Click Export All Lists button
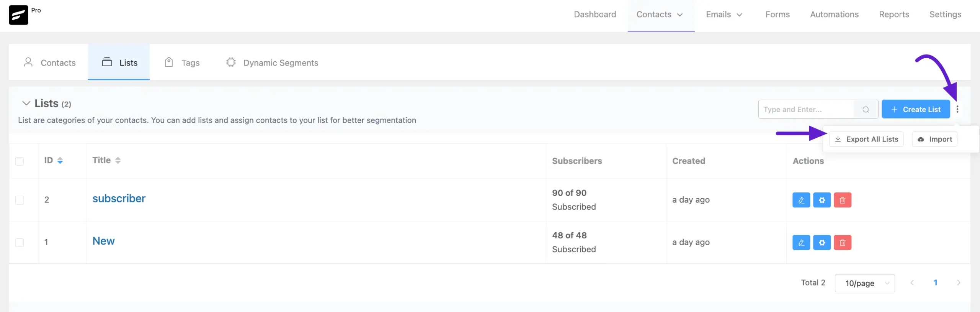Image resolution: width=980 pixels, height=312 pixels. tap(866, 139)
